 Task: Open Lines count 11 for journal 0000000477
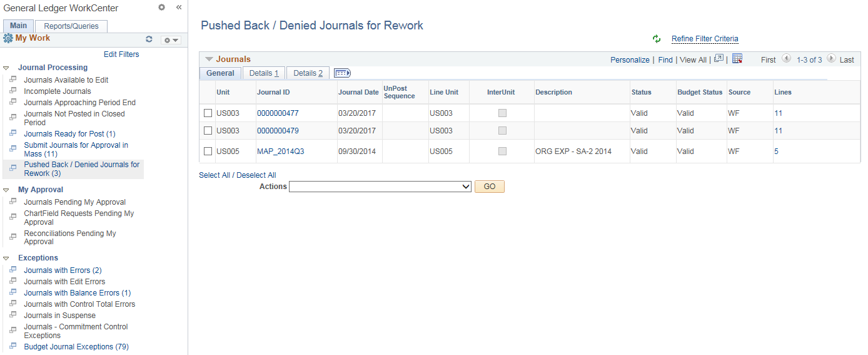[x=779, y=113]
